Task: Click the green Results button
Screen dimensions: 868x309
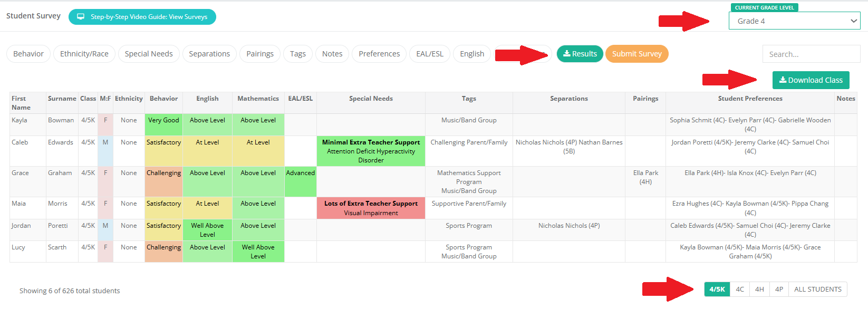Action: tap(580, 54)
